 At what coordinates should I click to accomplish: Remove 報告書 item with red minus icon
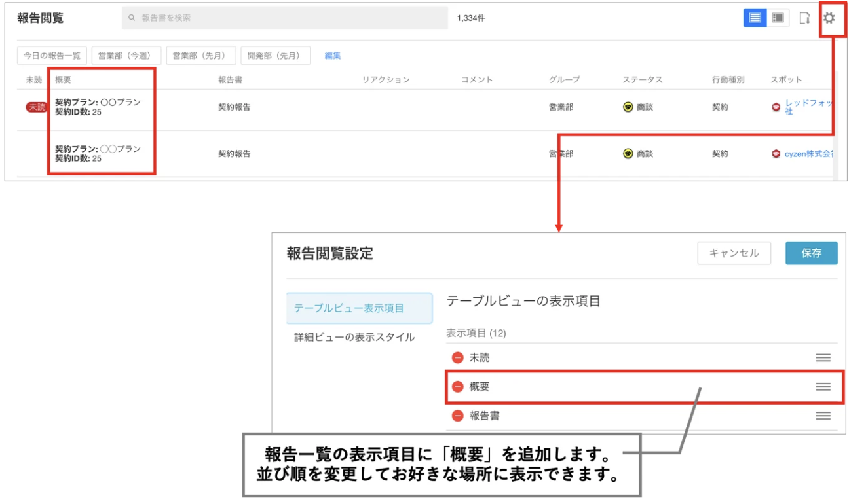coord(458,416)
